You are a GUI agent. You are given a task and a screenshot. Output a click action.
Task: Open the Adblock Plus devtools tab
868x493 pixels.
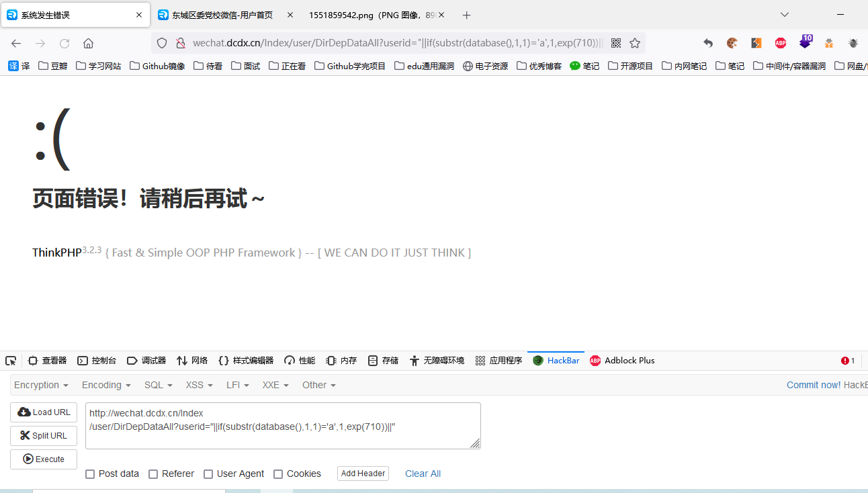tap(622, 361)
